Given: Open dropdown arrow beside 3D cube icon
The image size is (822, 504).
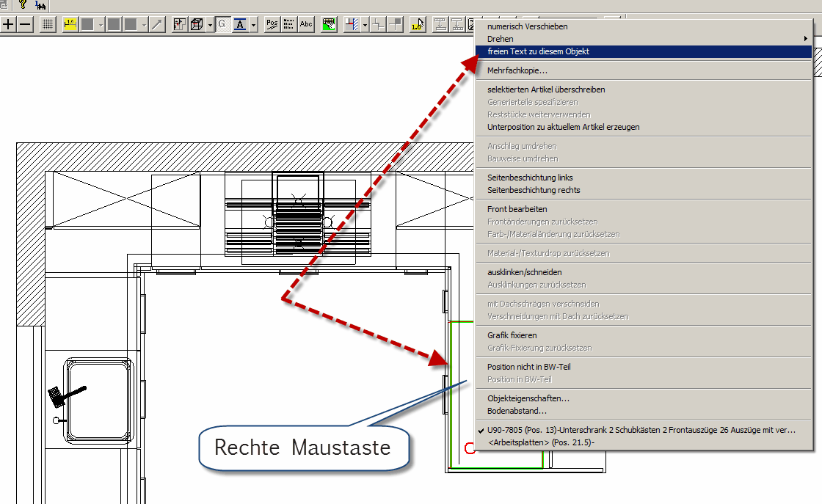Looking at the screenshot, I should click(x=210, y=25).
